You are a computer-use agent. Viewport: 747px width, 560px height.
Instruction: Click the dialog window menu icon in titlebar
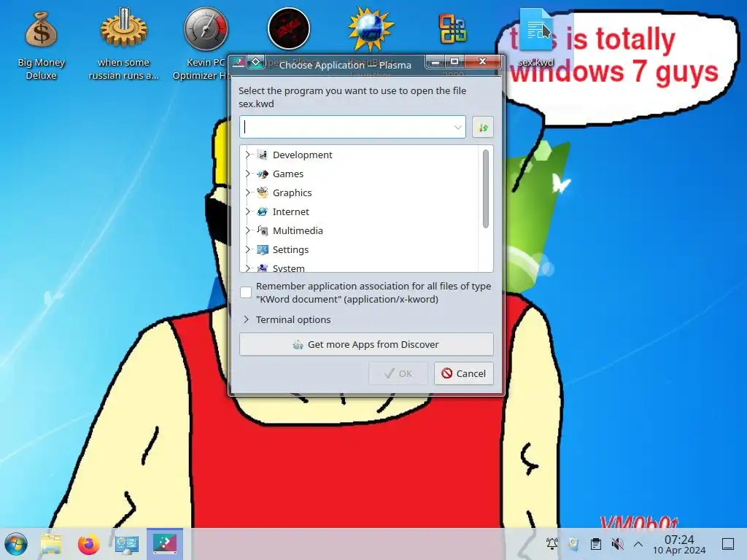point(239,62)
